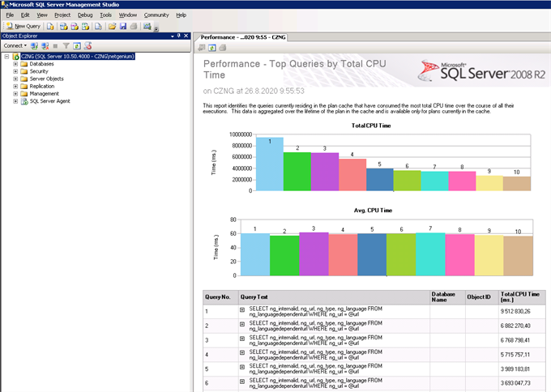
Task: Select the Security tree item
Action: point(39,71)
